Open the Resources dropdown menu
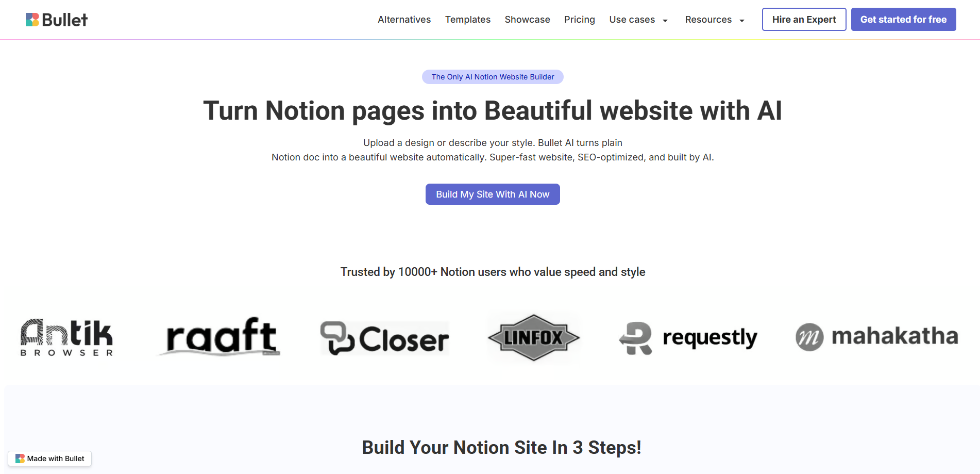This screenshot has height=474, width=980. click(x=708, y=20)
